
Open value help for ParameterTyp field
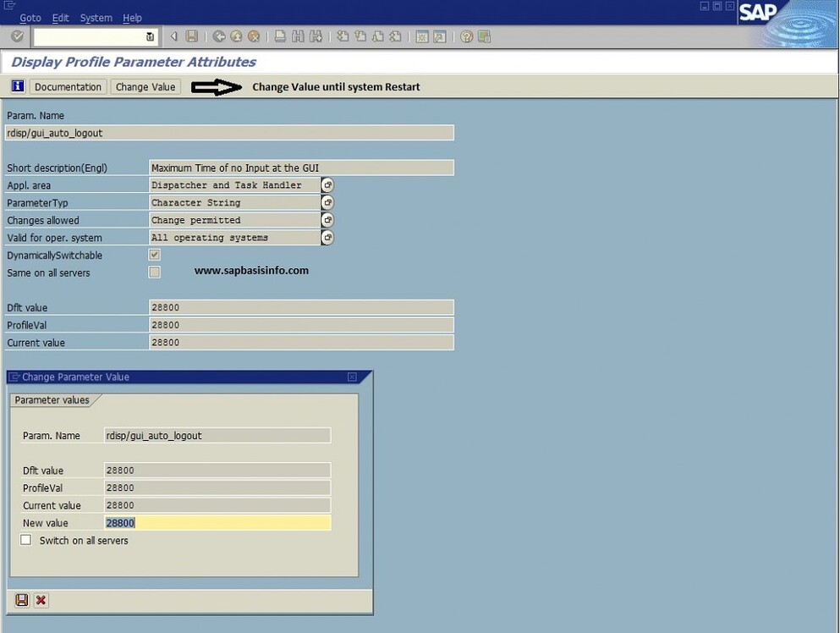327,201
